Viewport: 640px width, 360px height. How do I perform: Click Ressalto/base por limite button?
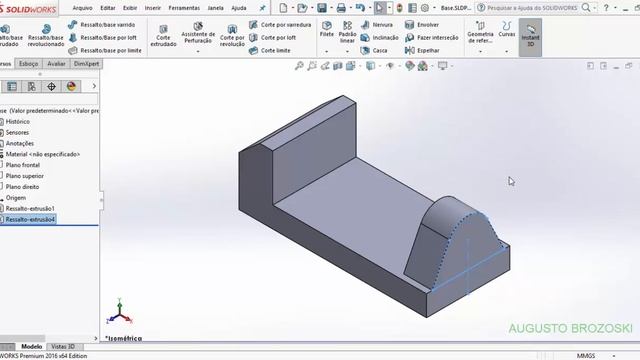point(105,51)
